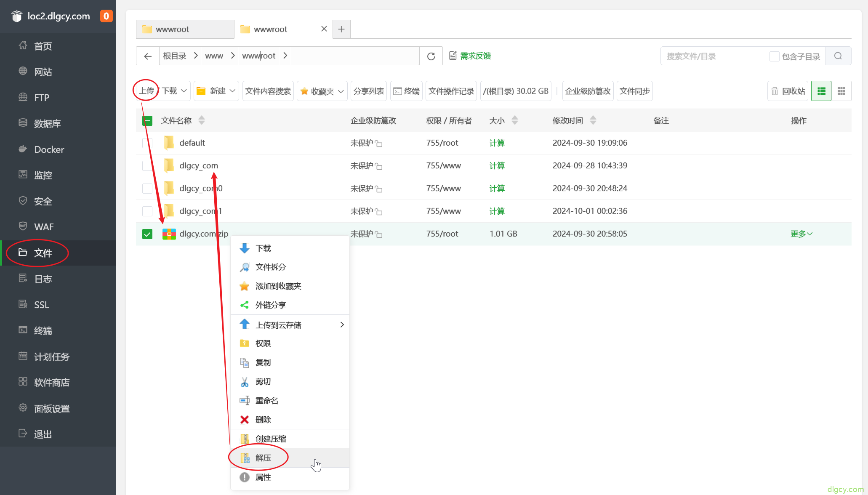Click the orange notification badge 0
Image resolution: width=868 pixels, height=495 pixels.
coord(106,16)
